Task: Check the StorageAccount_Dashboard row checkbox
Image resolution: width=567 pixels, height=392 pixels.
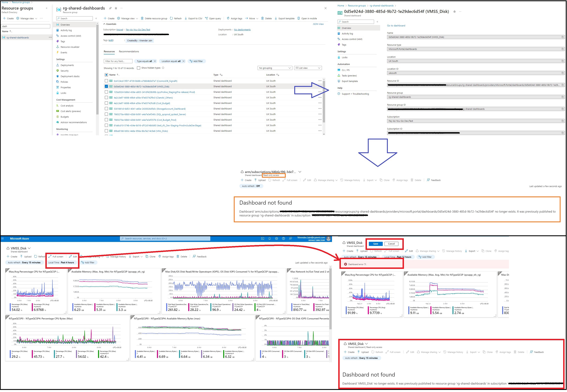Action: tap(106, 109)
